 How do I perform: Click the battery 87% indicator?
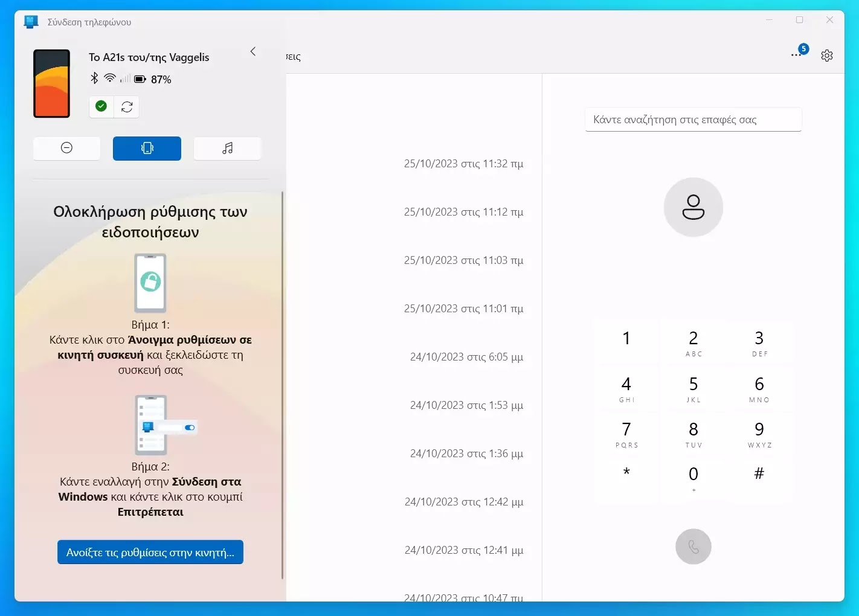pos(153,79)
